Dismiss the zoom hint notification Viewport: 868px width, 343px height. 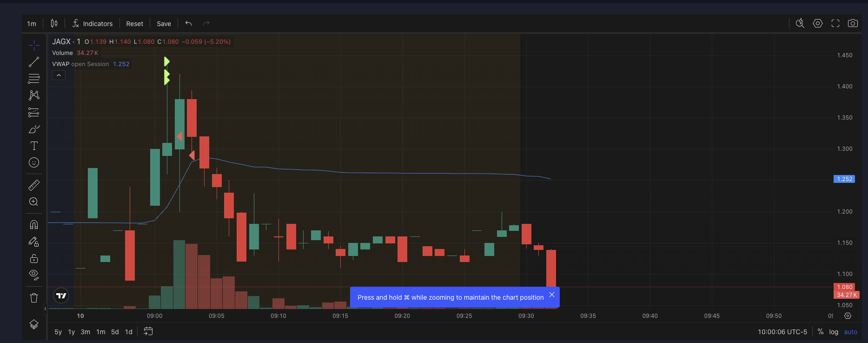pos(552,295)
